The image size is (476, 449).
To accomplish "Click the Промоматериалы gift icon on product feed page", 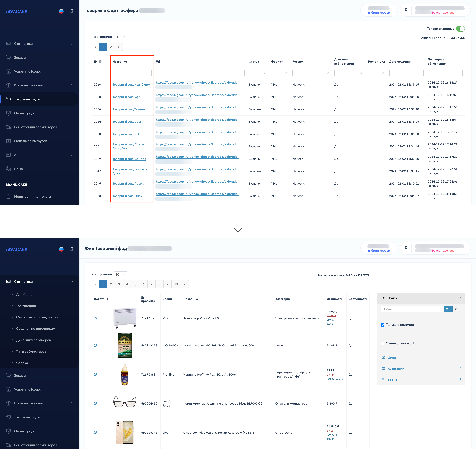I will [x=8, y=403].
